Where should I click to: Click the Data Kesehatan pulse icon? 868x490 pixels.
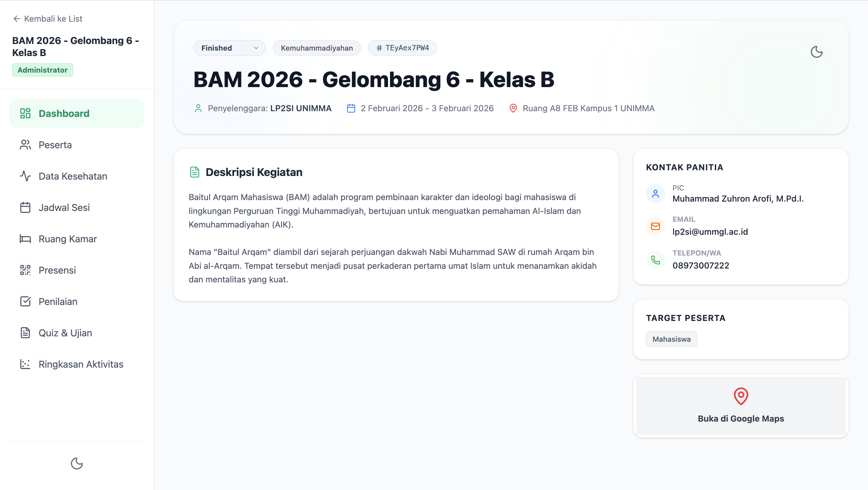(25, 176)
